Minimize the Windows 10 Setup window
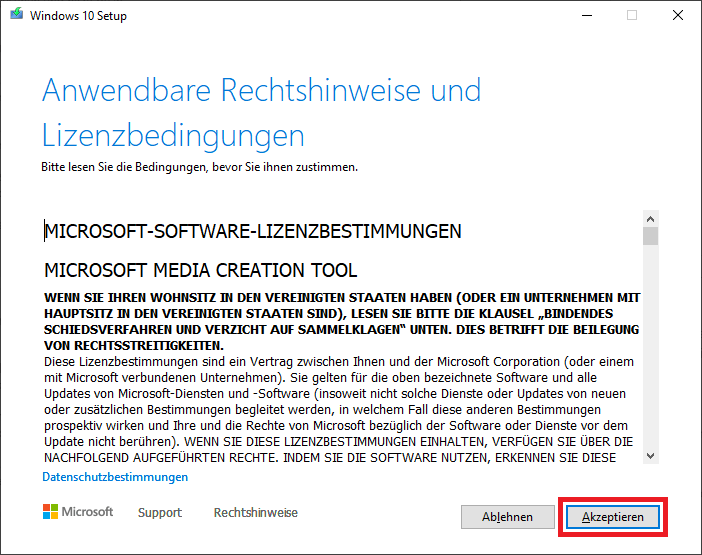The width and height of the screenshot is (702, 555). pyautogui.click(x=587, y=15)
